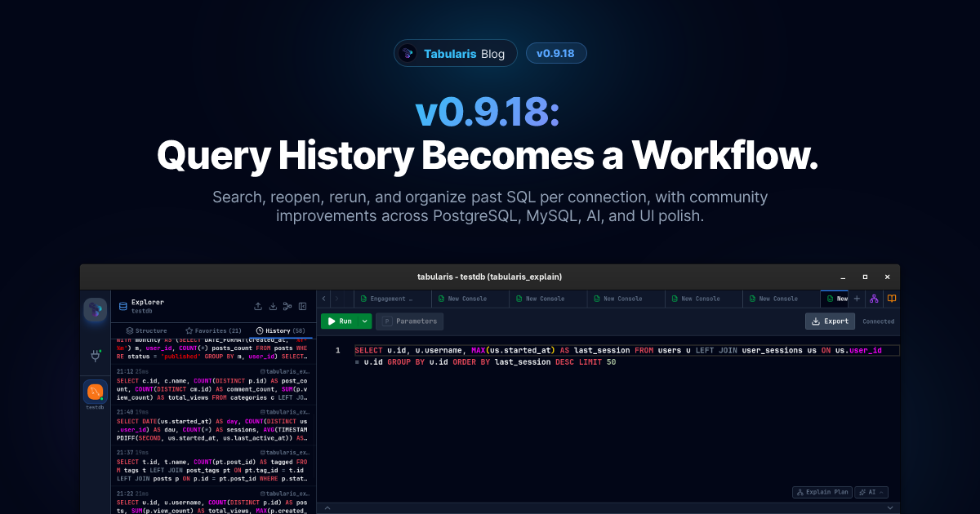
Task: Click the upload icon in the Explorer header
Action: [258, 306]
